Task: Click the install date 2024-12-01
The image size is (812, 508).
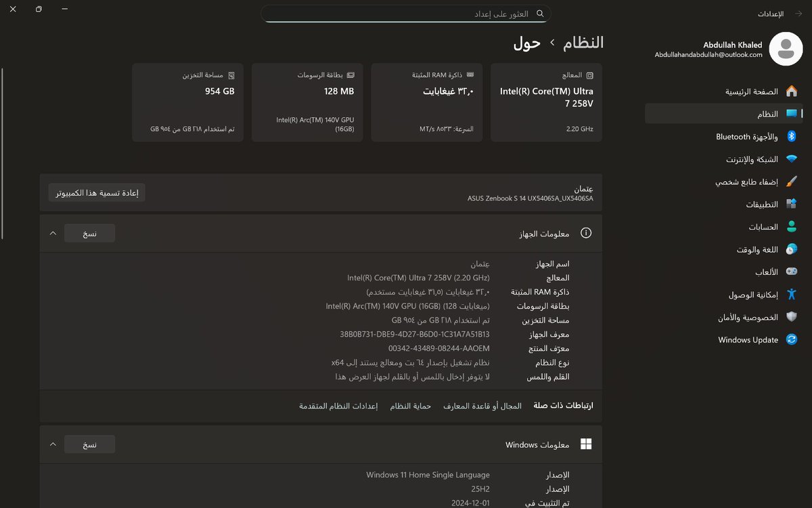Action: (x=471, y=503)
